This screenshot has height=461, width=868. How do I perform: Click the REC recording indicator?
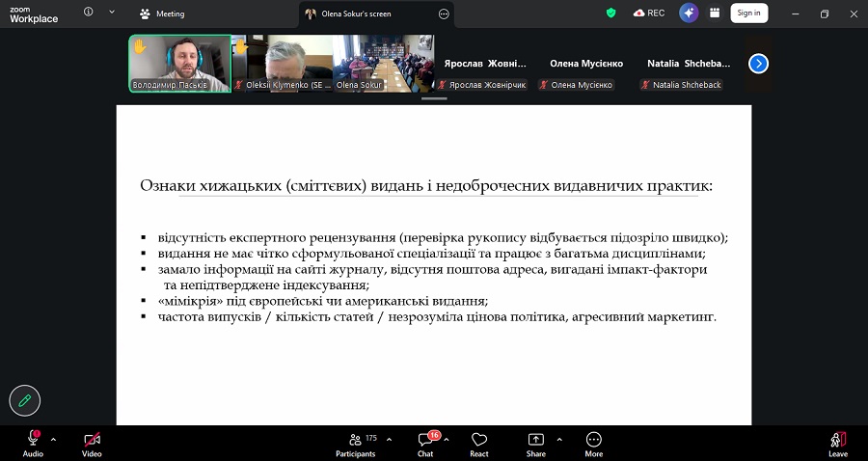click(649, 14)
